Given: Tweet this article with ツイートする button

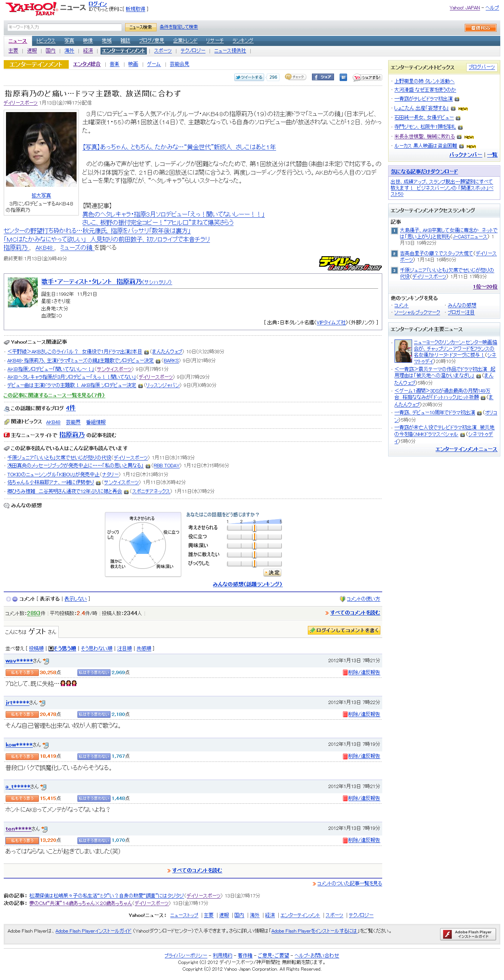Looking at the screenshot, I should point(249,77).
